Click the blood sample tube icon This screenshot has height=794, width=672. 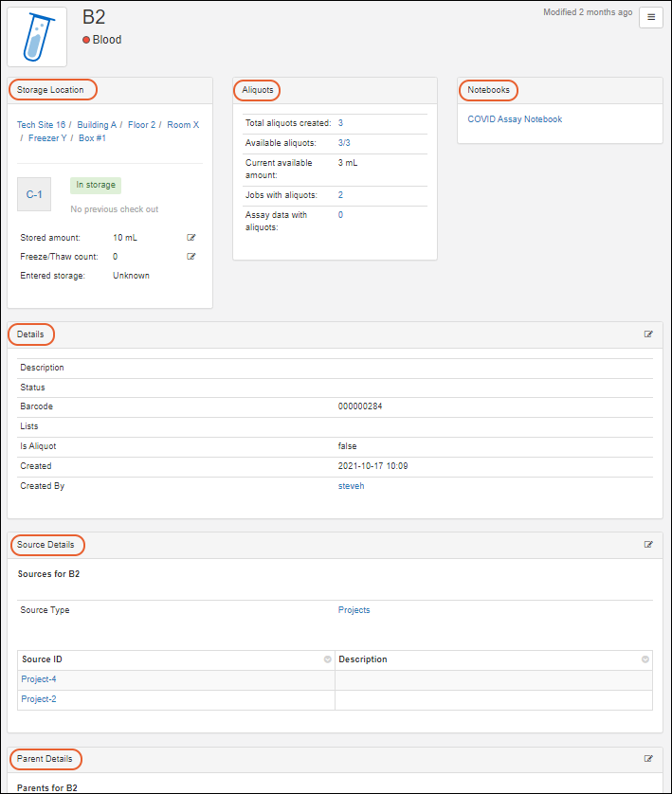tap(37, 37)
